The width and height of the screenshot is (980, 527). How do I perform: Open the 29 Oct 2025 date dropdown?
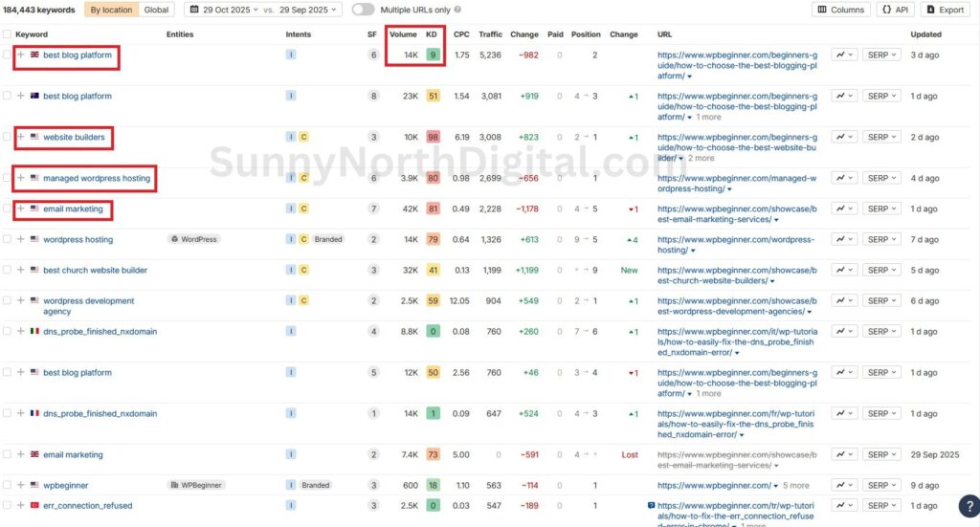[x=230, y=10]
